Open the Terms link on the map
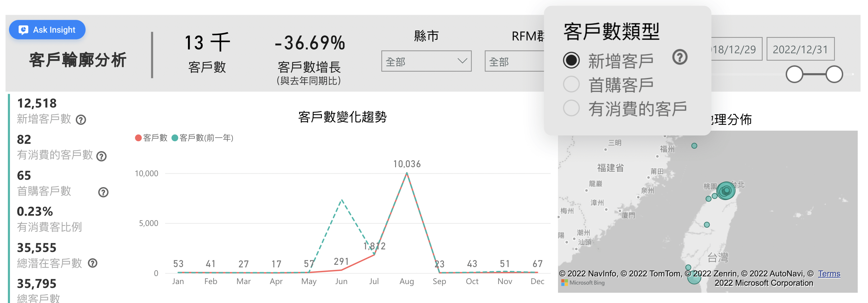The height and width of the screenshot is (303, 868). [828, 274]
